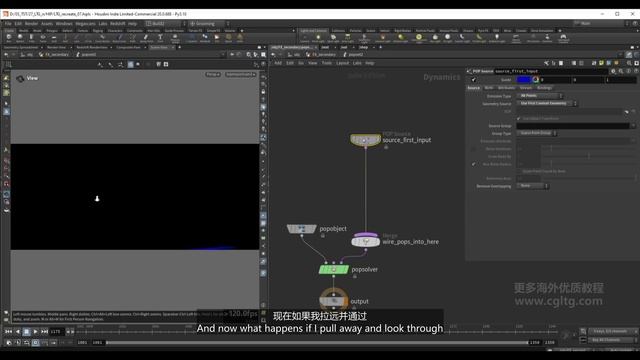
Task: Select the popsolver node
Action: [x=334, y=269]
